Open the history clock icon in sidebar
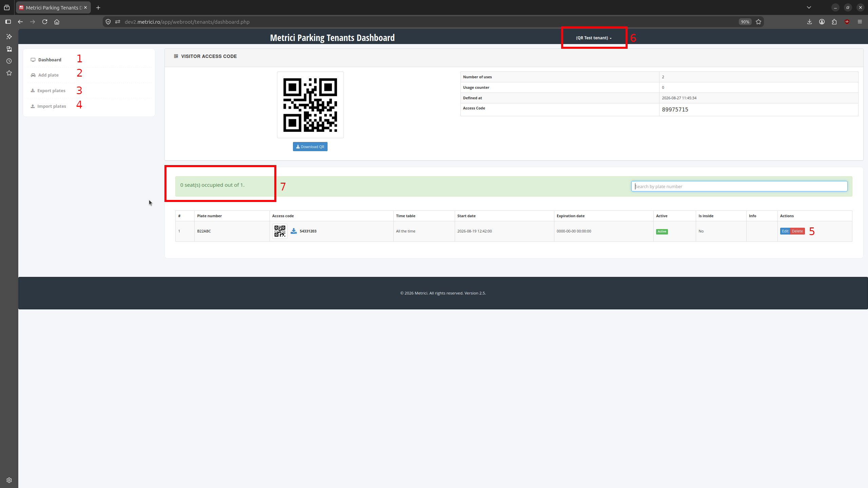The height and width of the screenshot is (488, 868). (9, 61)
